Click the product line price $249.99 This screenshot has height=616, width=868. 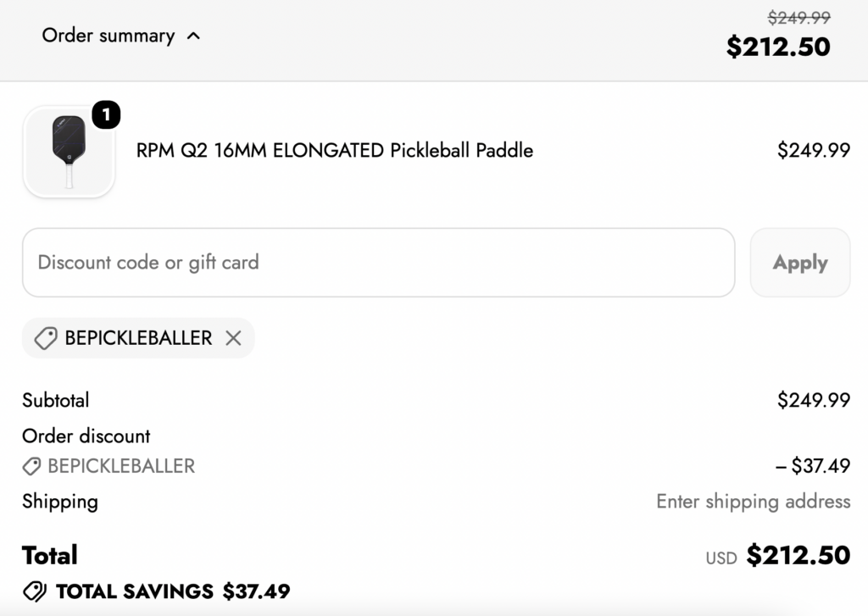[814, 151]
